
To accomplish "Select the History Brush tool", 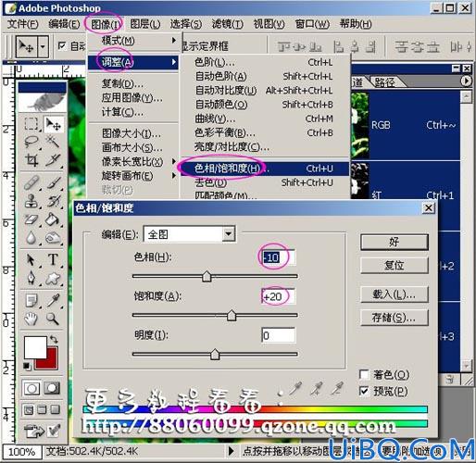I will coord(54,201).
